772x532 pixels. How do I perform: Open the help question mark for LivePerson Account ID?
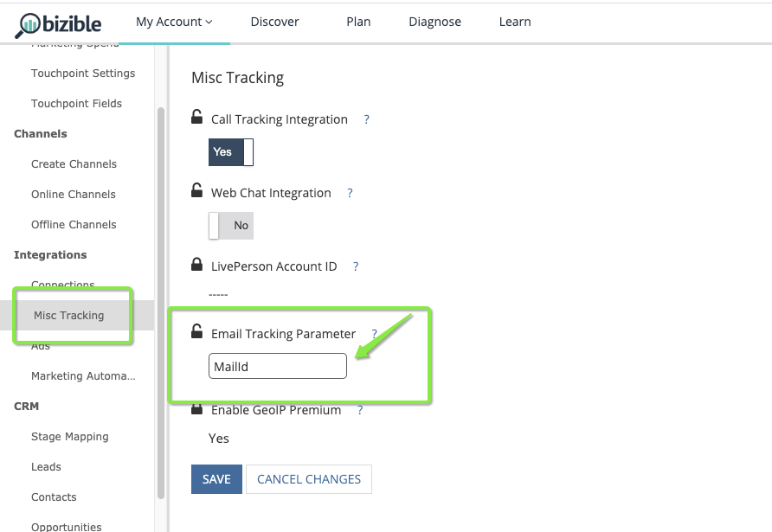pyautogui.click(x=356, y=266)
